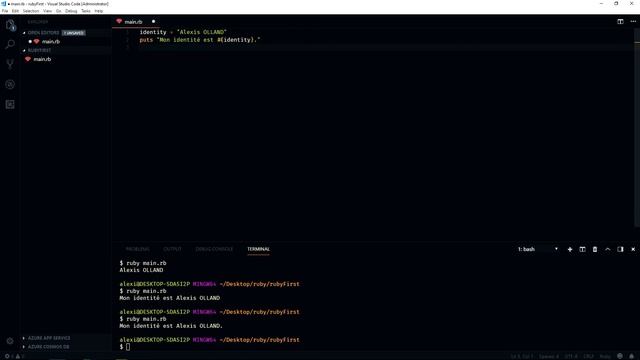The width and height of the screenshot is (640, 360).
Task: Open the Search view in activity bar
Action: click(x=10, y=44)
